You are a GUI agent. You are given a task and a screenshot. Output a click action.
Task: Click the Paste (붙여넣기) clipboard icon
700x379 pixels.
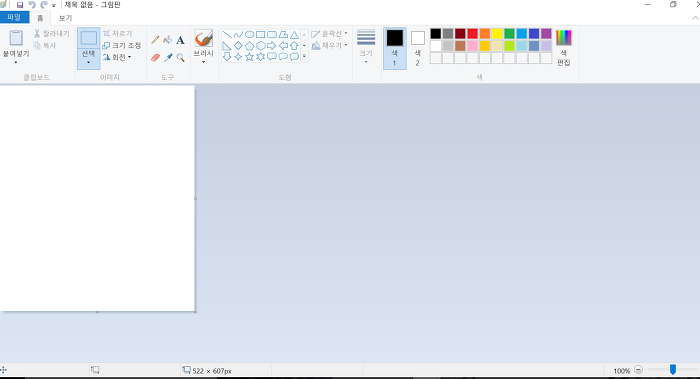tap(16, 38)
